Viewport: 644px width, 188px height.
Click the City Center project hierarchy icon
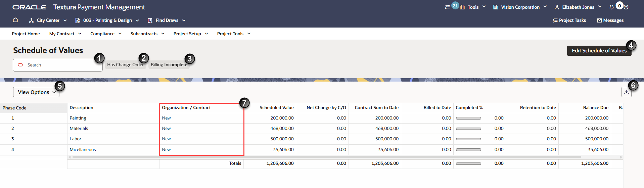[x=31, y=20]
